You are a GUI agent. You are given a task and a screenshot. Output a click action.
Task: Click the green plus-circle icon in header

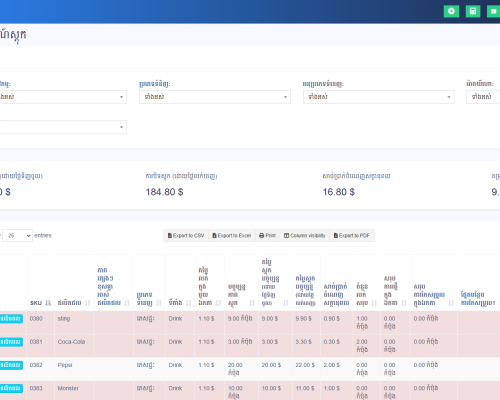(451, 11)
